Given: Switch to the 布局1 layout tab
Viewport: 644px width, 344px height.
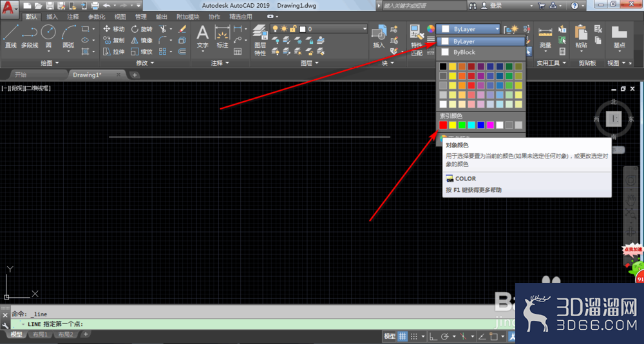Looking at the screenshot, I should pyautogui.click(x=40, y=334).
